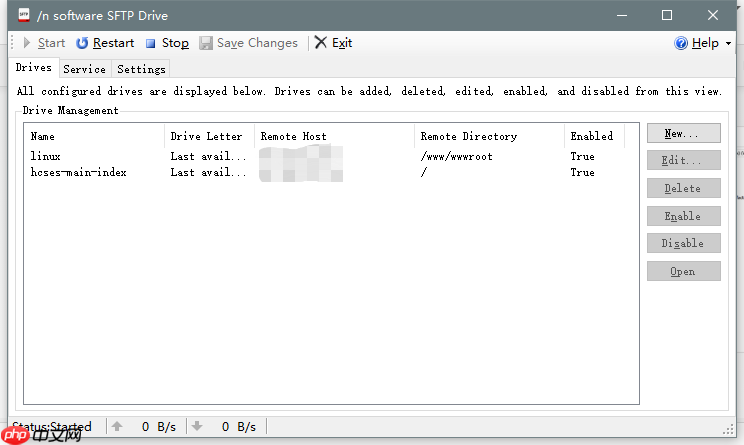Click the Restart toolbar label
Screen dimensions: 744x445
(113, 43)
